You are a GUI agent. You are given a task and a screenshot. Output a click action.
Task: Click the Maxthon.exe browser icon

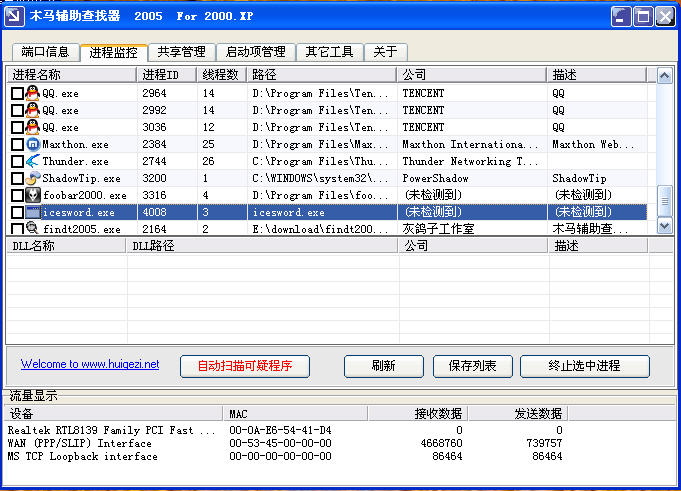point(33,144)
